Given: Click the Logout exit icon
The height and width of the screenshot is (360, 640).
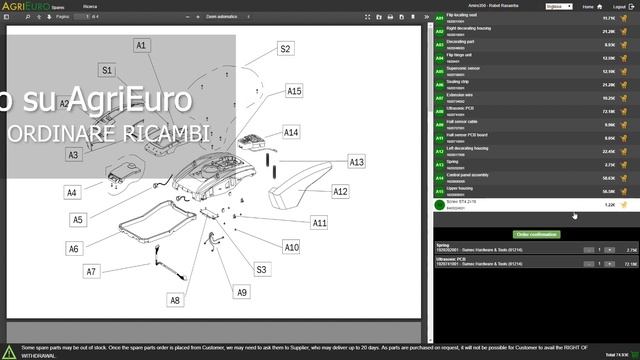Looking at the screenshot, I should 631,7.
